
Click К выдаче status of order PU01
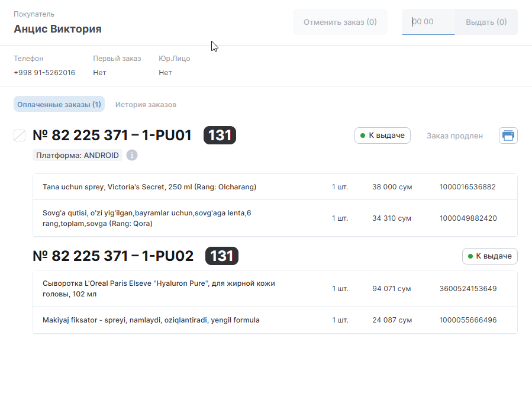[382, 136]
